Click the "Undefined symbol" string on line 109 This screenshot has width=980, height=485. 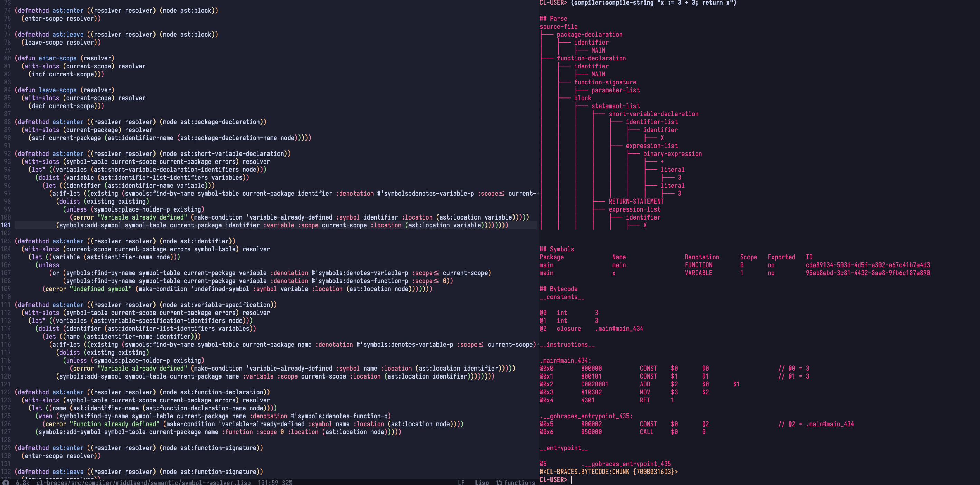click(101, 289)
